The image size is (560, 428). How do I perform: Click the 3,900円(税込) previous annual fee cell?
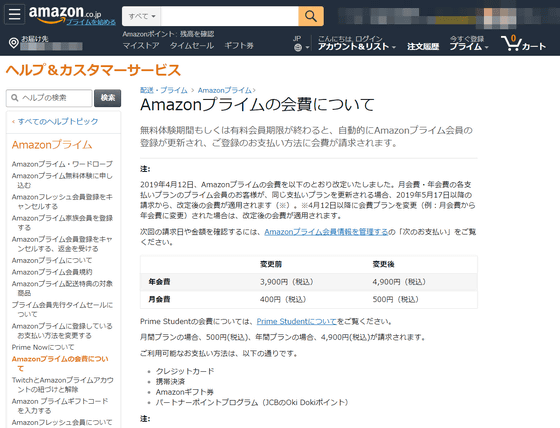tap(286, 282)
